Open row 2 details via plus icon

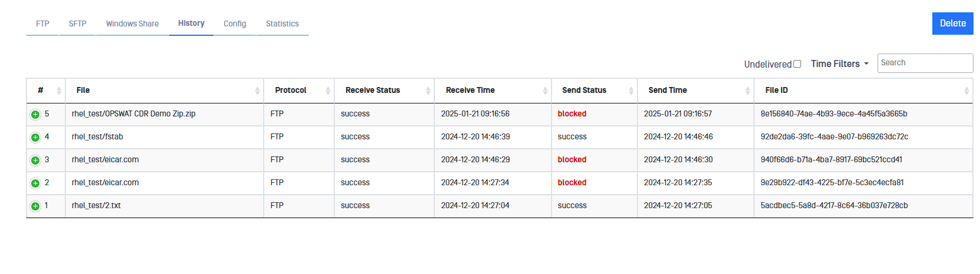[35, 183]
